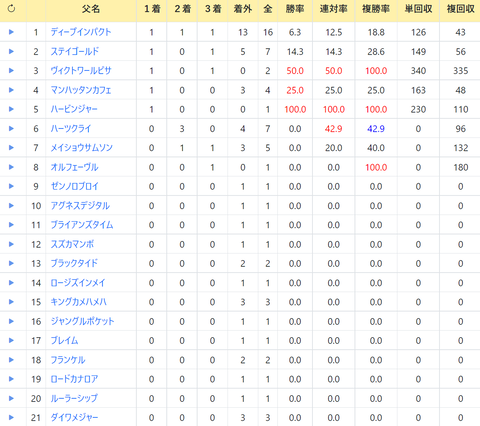This screenshot has width=480, height=426.
Task: Sort by the 勝率 column header
Action: coord(295,9)
